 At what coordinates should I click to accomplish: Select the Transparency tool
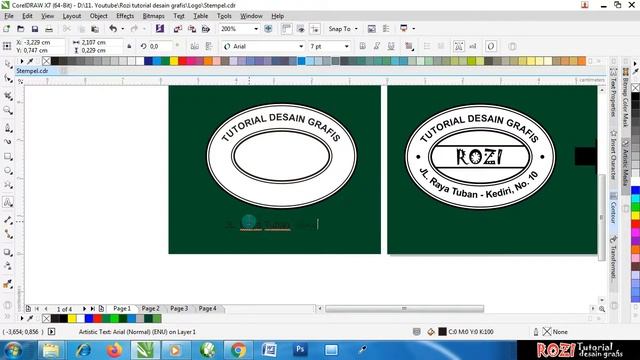[8, 266]
